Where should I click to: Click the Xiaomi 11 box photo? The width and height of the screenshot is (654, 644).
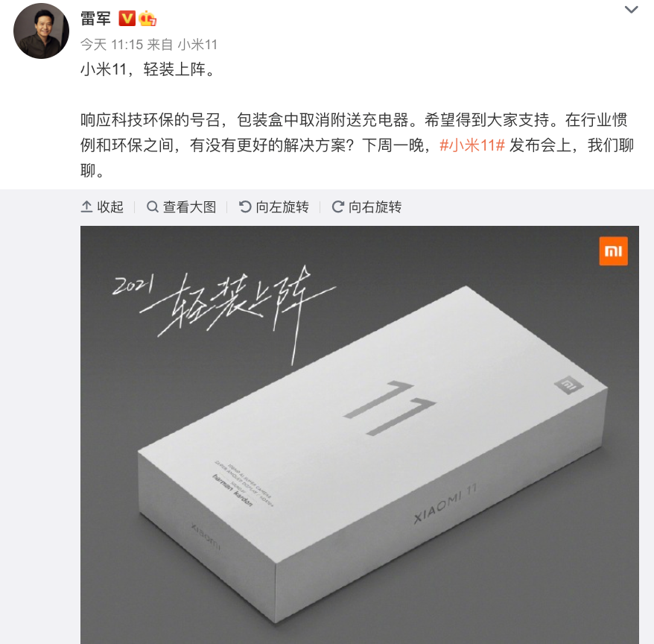[360, 435]
